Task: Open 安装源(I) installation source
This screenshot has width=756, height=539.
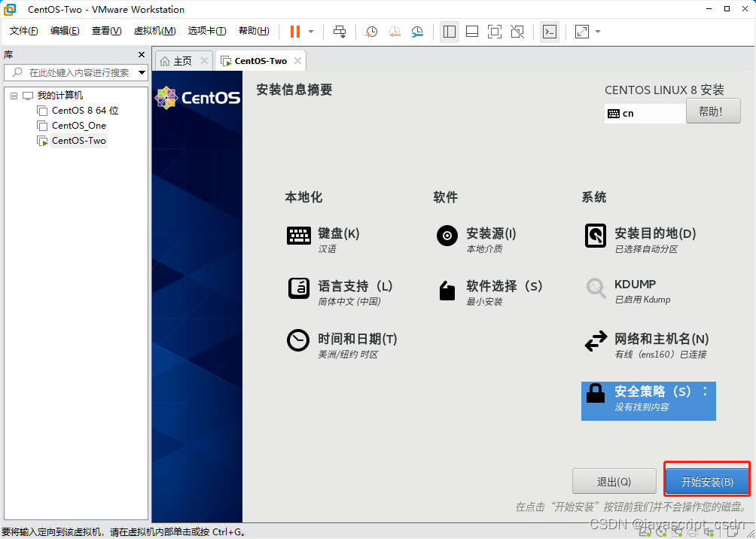Action: 477,240
